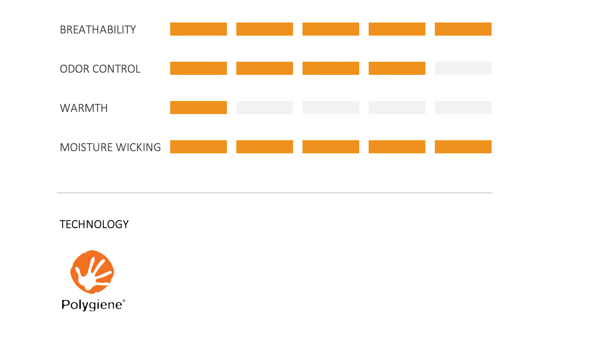Click the Polygiene hand logo icon
The height and width of the screenshot is (364, 605).
[x=92, y=272]
